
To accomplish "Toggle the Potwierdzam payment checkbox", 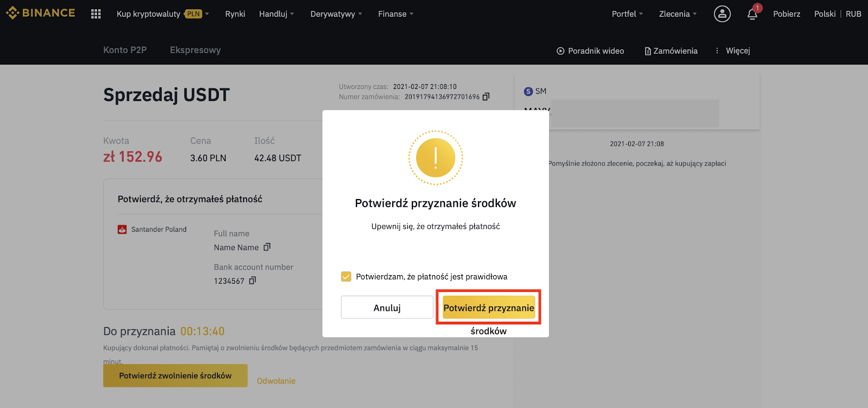I will [346, 277].
